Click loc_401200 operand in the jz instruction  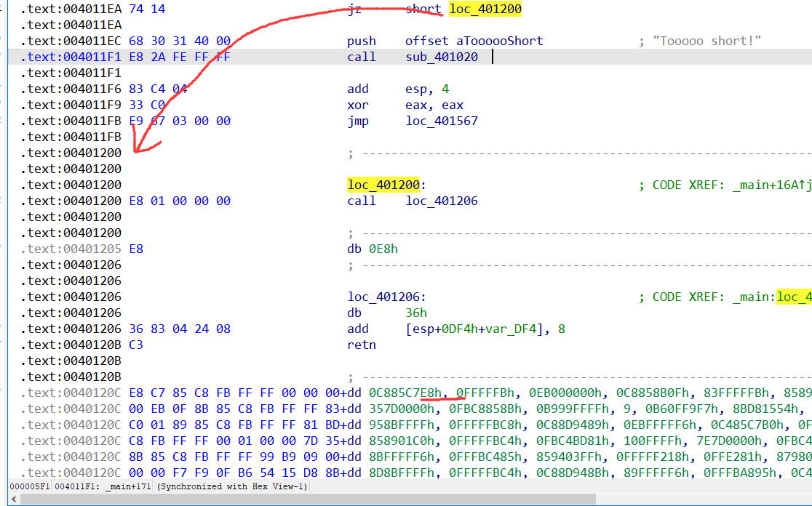tap(485, 9)
